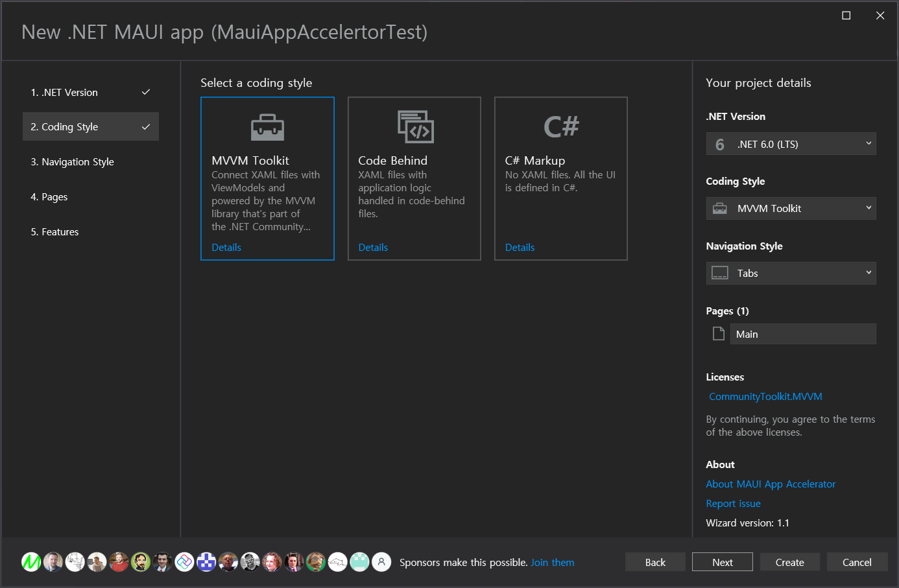Viewport: 899px width, 588px height.
Task: Open the Coding Style MVVM Toolkit dropdown
Action: tap(791, 208)
